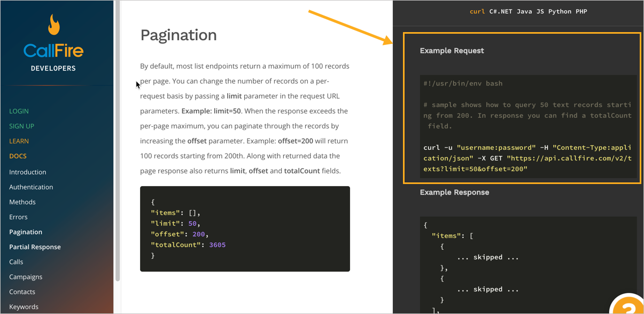Open the Authentication docs page
Image resolution: width=644 pixels, height=314 pixels.
tap(31, 187)
